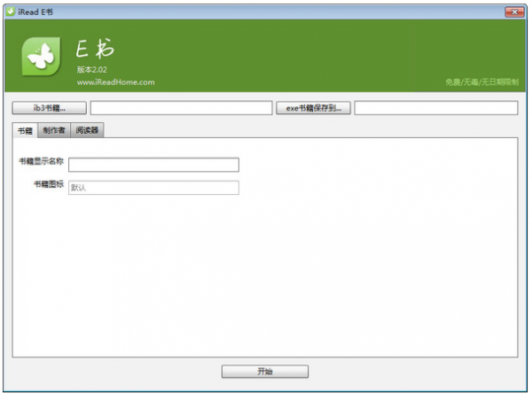This screenshot has width=532, height=395.
Task: Click the exe书籍保存到... button
Action: point(313,108)
